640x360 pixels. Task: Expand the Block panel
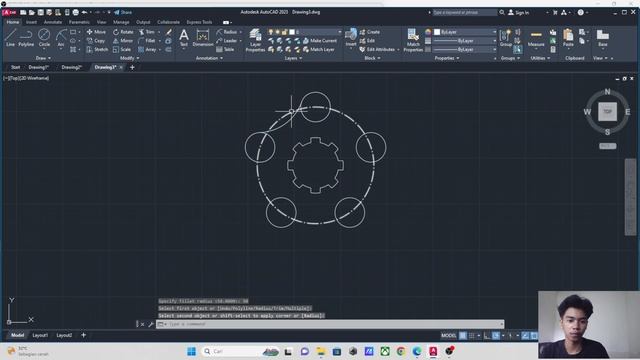(372, 58)
